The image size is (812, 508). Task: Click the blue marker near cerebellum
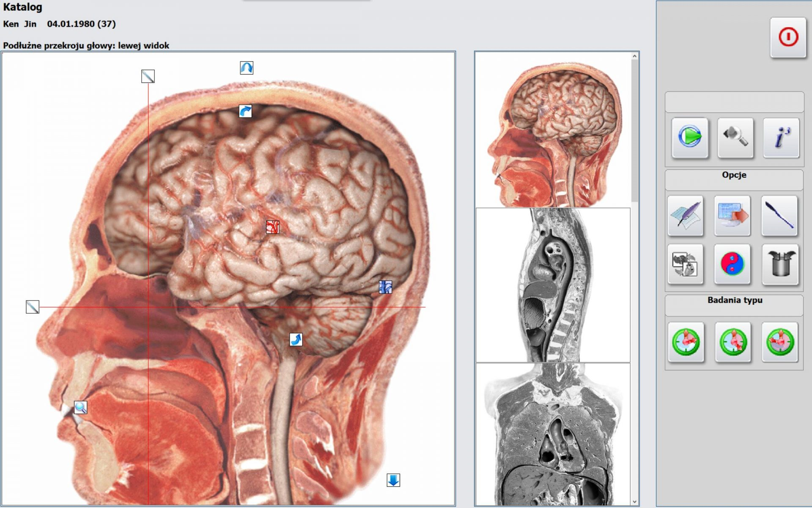[x=385, y=287]
